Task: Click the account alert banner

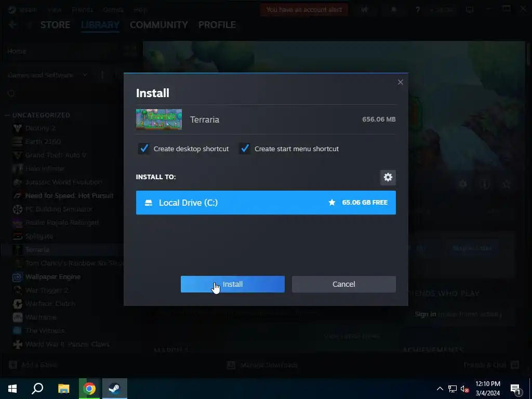Action: 304,9
